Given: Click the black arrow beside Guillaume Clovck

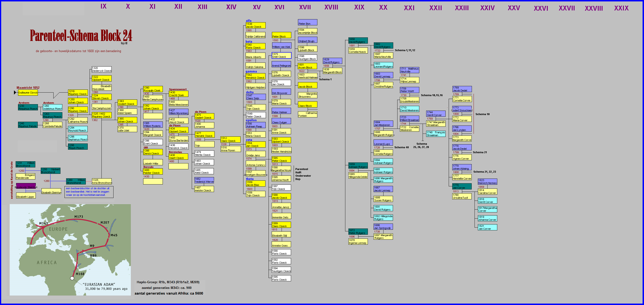Looking at the screenshot, I should 15,93.
